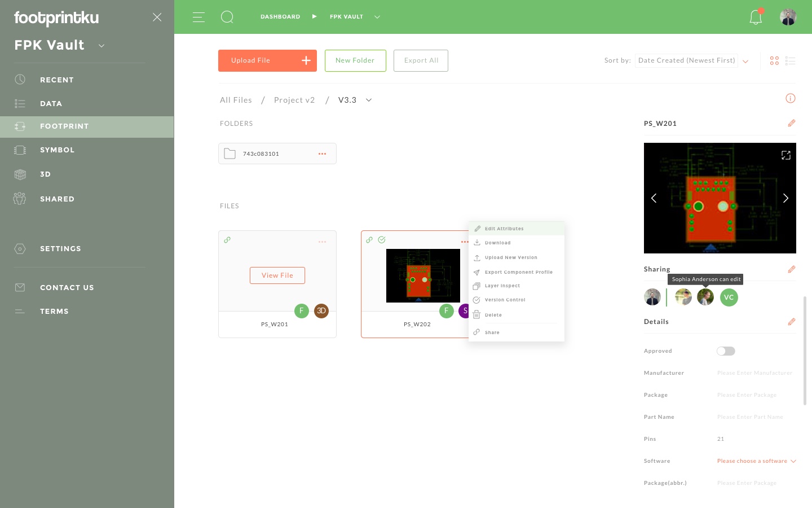Choose a software dropdown
812x508 pixels.
(x=757, y=461)
